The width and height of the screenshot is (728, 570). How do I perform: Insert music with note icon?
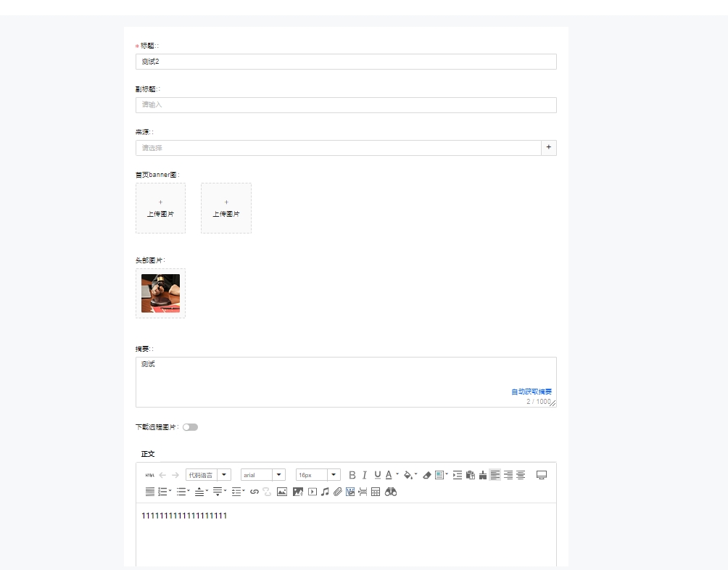(325, 492)
